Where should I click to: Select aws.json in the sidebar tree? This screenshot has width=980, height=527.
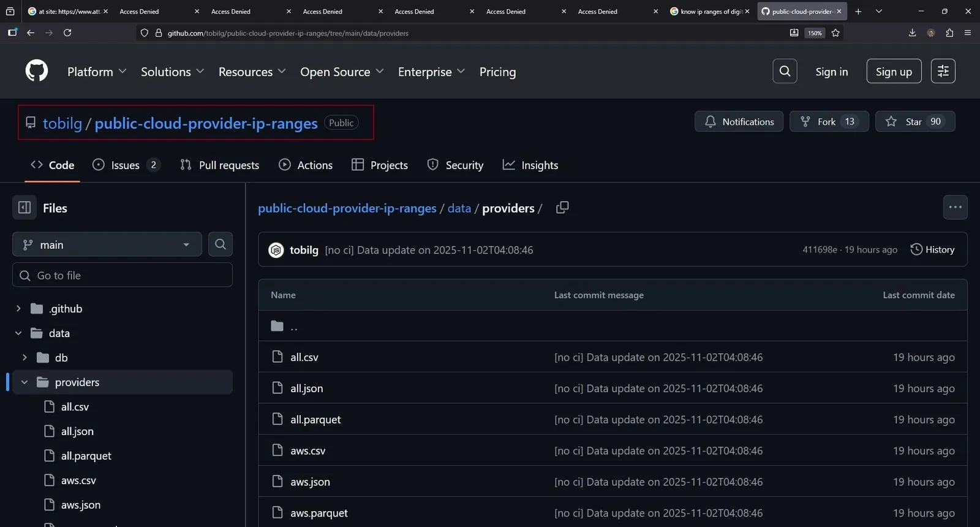pos(80,505)
